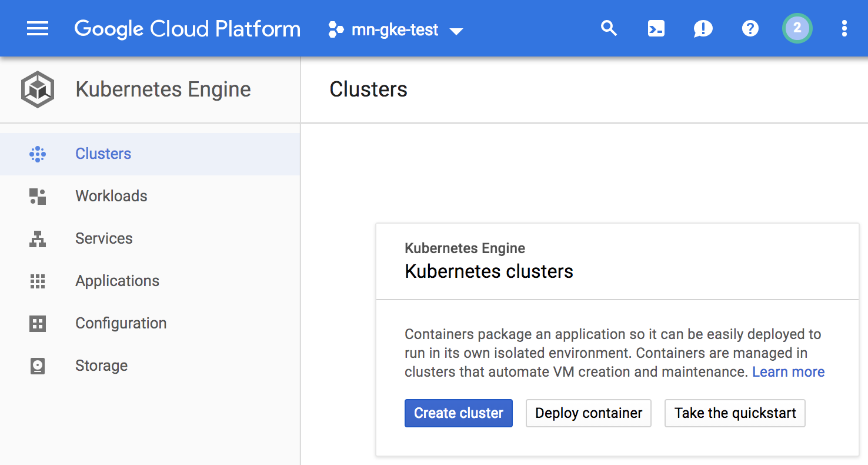Click the search magnifier icon
The image size is (868, 465).
609,28
